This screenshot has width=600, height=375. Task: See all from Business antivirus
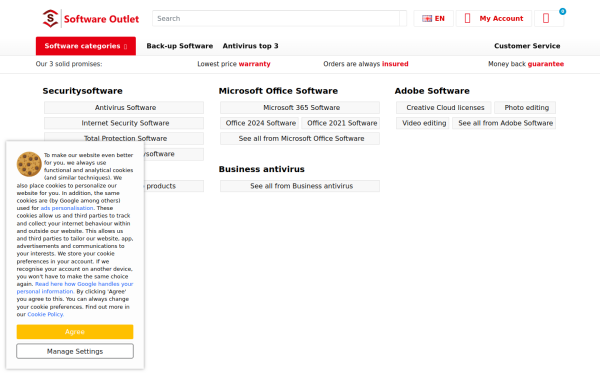[x=300, y=186]
